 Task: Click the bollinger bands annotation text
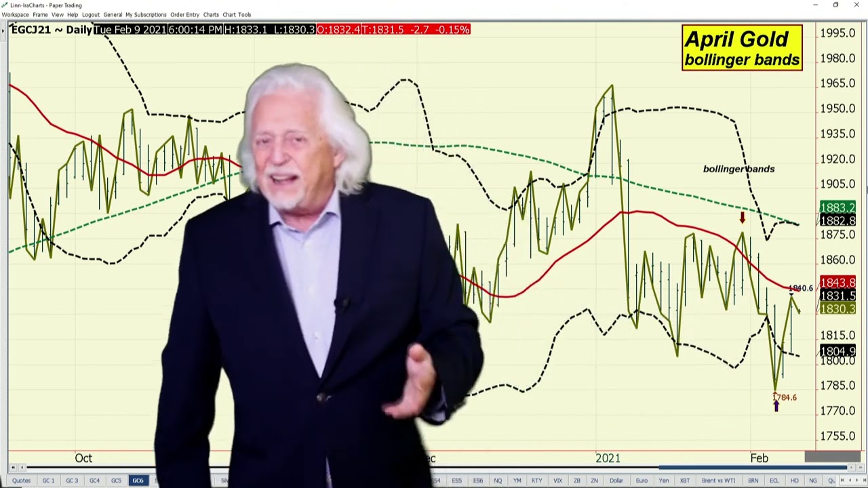738,169
